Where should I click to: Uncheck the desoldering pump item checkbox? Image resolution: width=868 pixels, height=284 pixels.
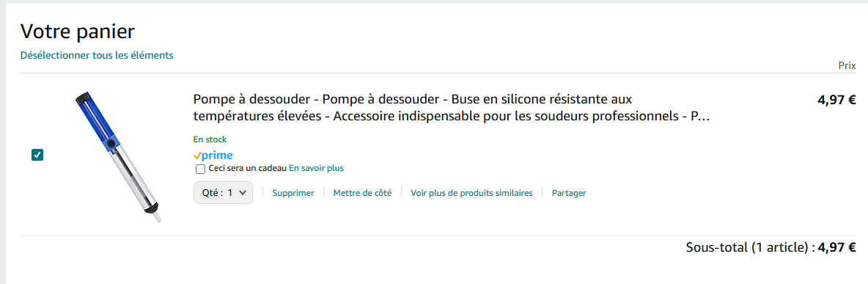37,156
